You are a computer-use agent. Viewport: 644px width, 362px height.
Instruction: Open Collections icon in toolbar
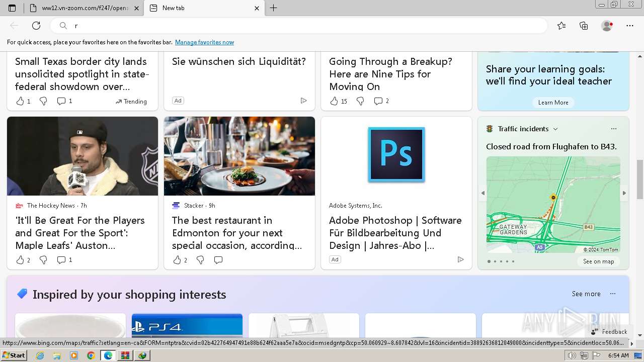tap(584, 26)
